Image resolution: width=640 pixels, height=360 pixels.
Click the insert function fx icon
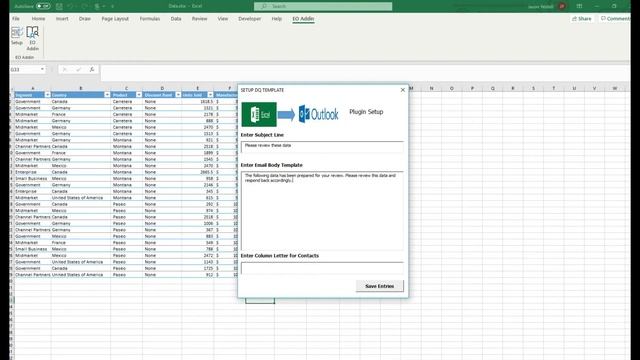(x=92, y=69)
